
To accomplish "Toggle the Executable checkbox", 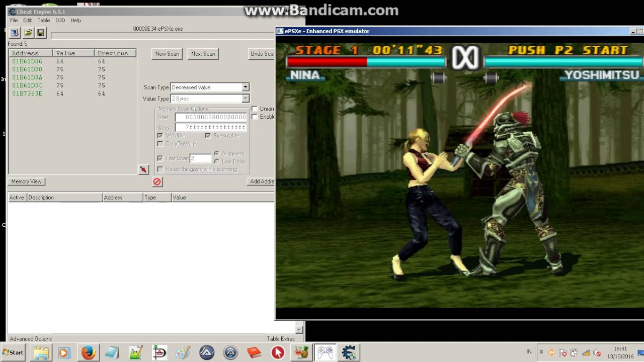I will (207, 136).
